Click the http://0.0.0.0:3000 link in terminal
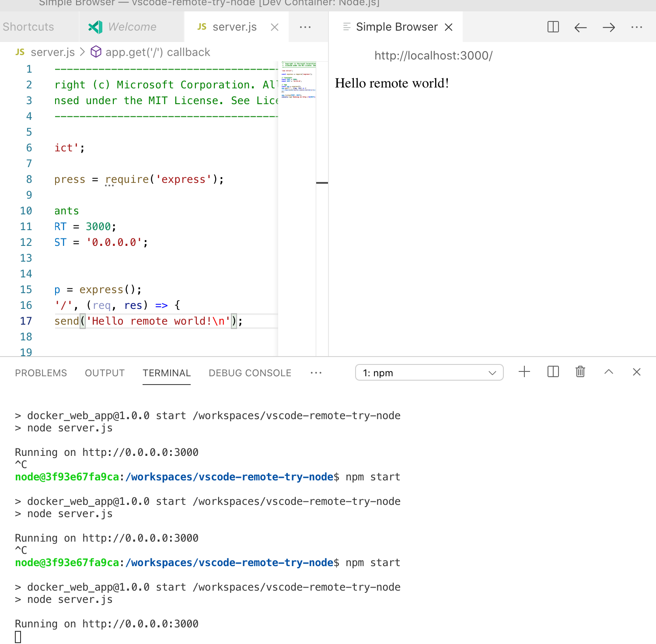This screenshot has width=656, height=644. tap(140, 623)
